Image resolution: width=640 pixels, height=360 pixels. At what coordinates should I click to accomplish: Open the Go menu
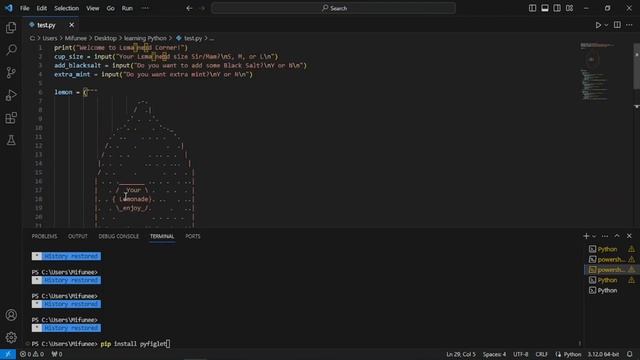tap(111, 8)
